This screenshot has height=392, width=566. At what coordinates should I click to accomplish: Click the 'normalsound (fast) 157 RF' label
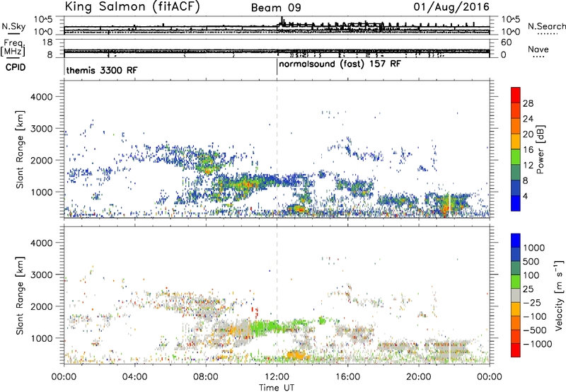(x=340, y=64)
